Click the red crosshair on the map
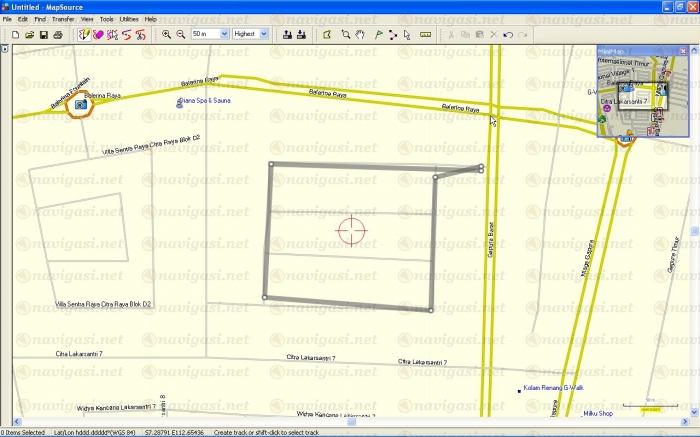The image size is (700, 437). tap(351, 230)
